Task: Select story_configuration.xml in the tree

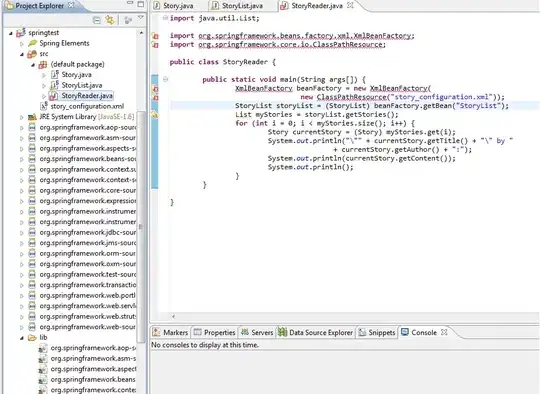Action: 87,106
